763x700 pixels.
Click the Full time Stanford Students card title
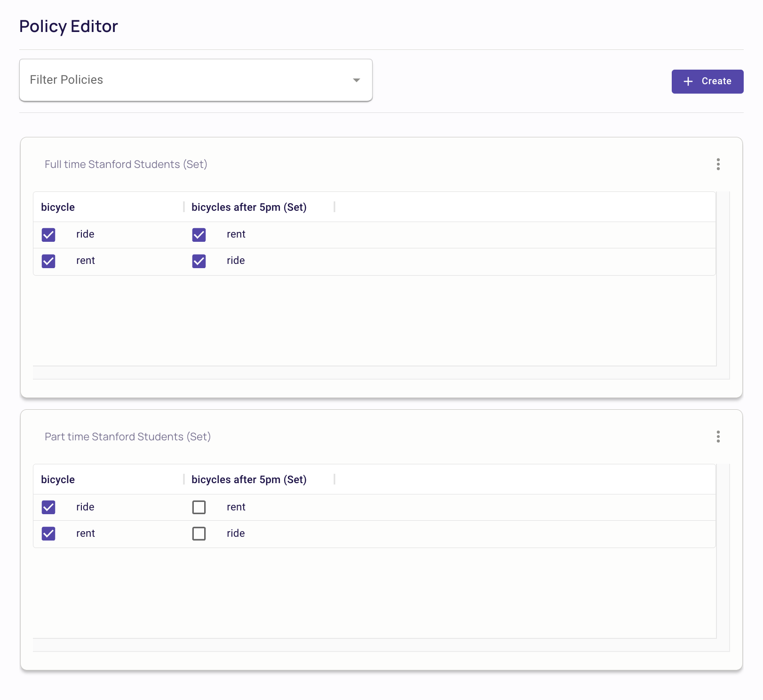(126, 164)
